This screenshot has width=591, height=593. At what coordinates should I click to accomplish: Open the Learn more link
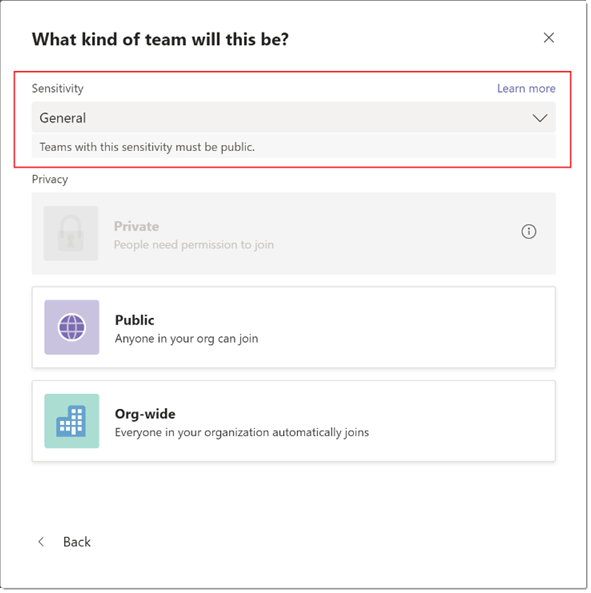click(528, 89)
